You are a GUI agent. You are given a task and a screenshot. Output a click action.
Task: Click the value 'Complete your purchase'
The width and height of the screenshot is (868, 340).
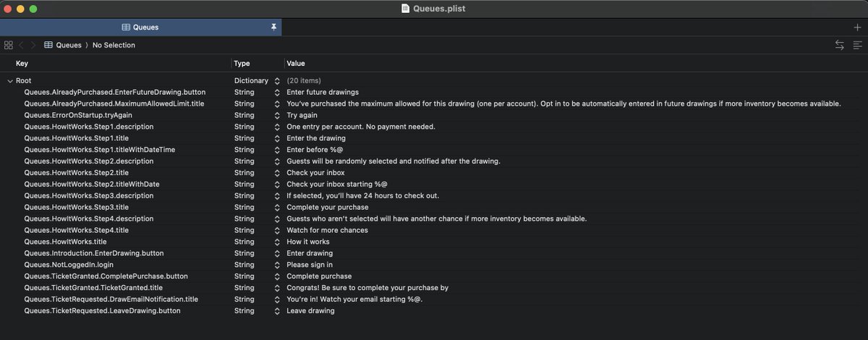[328, 208]
